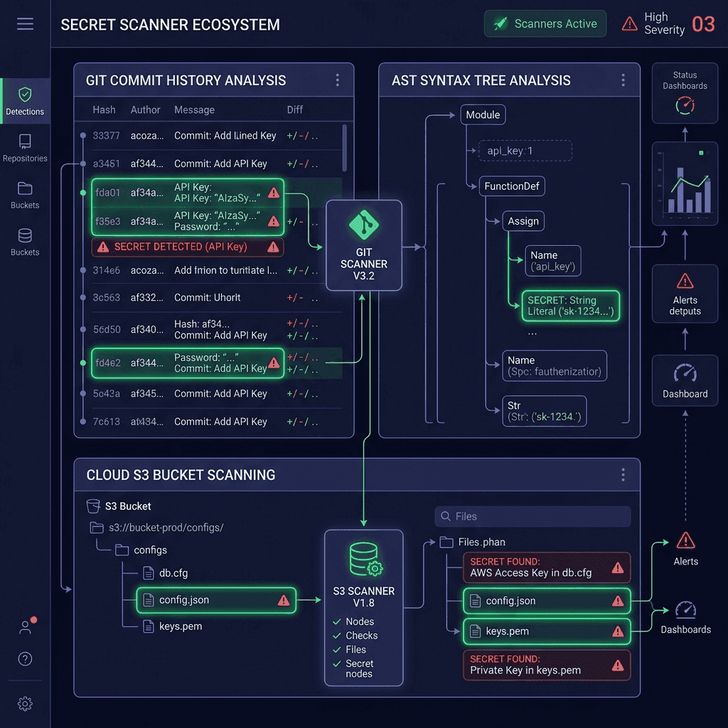Click the Scanners Active status button
Image resolution: width=728 pixels, height=728 pixels.
(545, 23)
